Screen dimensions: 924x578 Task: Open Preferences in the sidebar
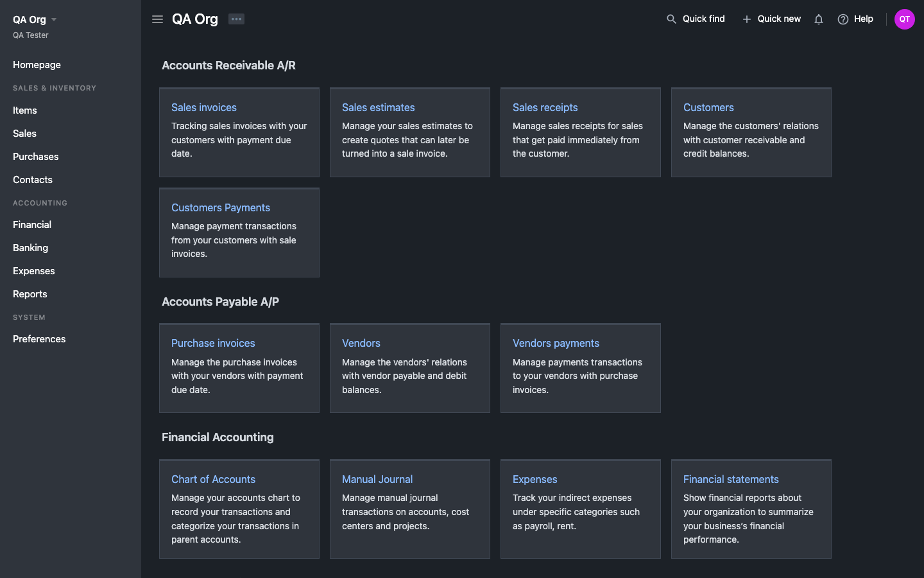coord(39,339)
